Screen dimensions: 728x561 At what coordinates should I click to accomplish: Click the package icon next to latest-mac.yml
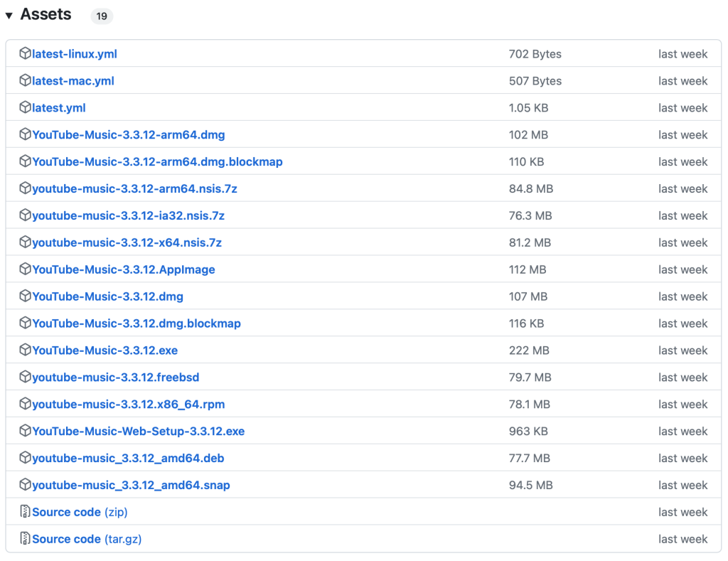(25, 81)
